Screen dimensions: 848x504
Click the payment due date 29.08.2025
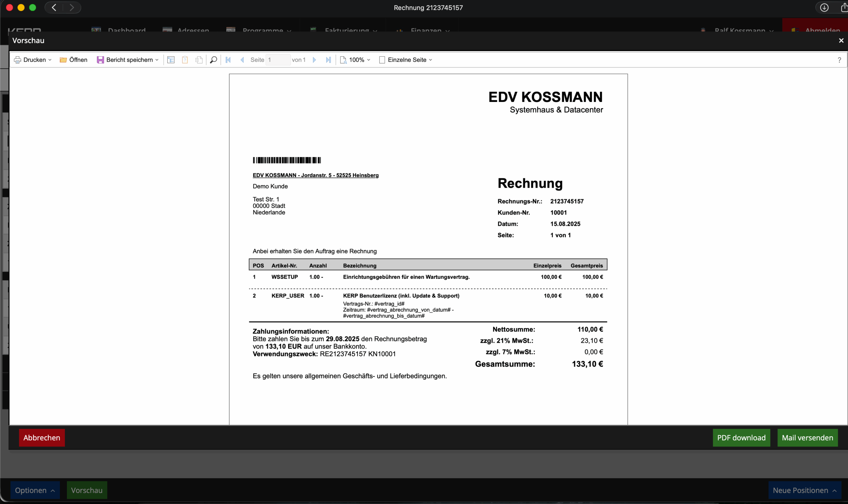[343, 339]
